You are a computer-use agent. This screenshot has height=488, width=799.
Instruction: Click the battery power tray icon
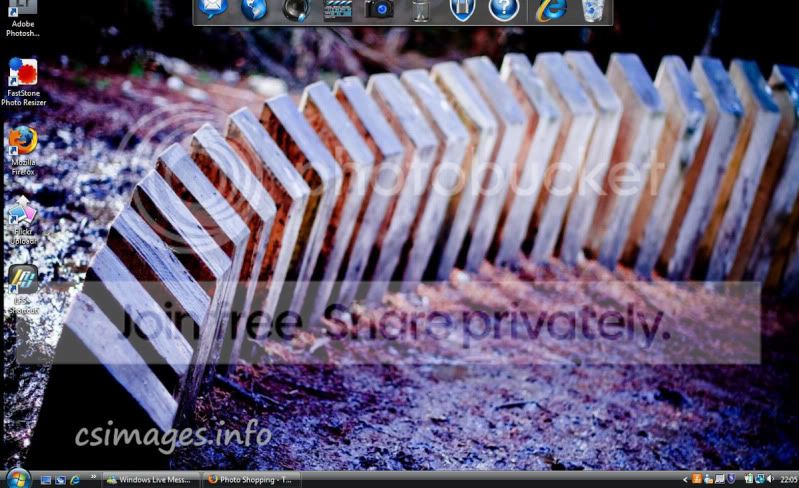point(749,479)
